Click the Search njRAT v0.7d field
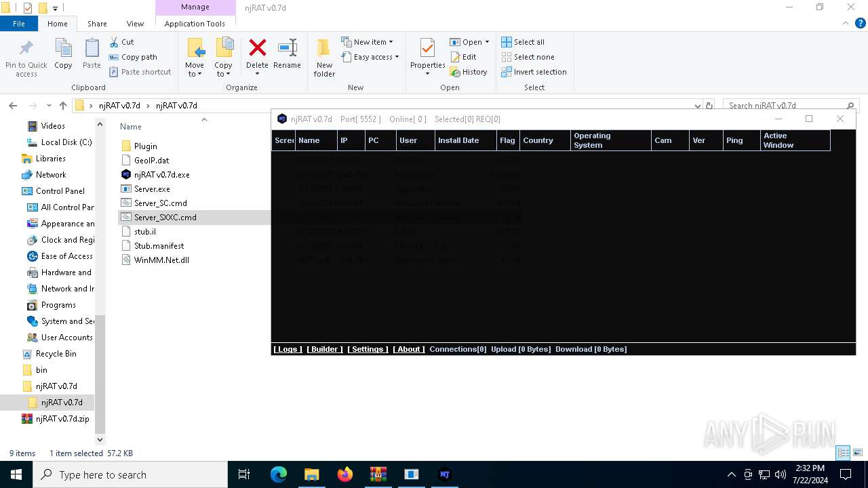Viewport: 868px width, 488px height. (790, 106)
